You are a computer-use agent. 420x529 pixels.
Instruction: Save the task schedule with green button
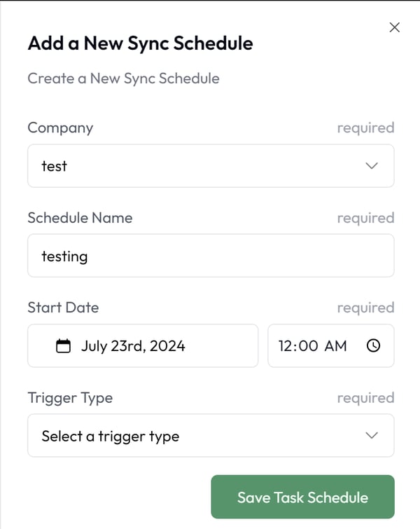302,497
